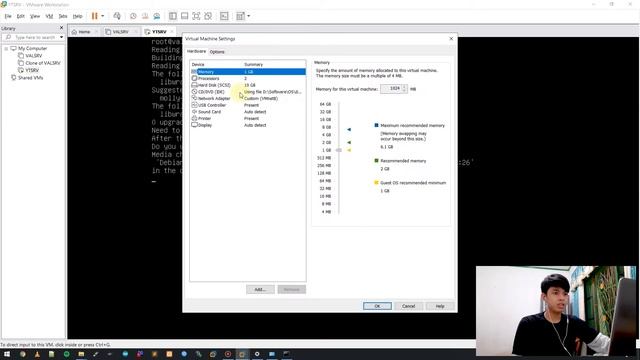
Task: Open the File menu
Action: click(x=8, y=16)
